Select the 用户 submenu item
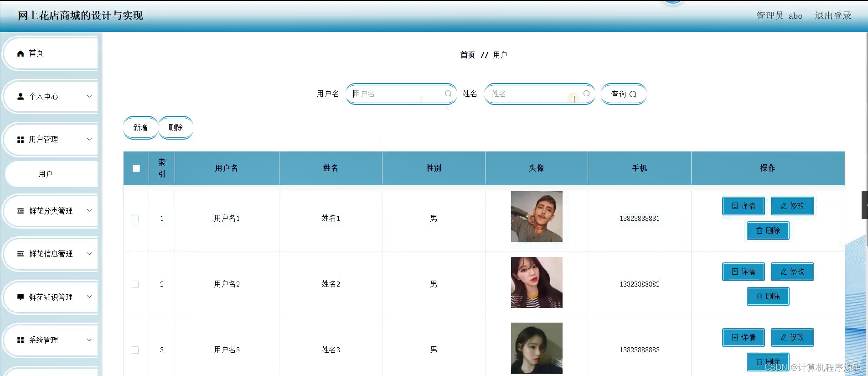Screen dimensions: 868x376 (51, 174)
